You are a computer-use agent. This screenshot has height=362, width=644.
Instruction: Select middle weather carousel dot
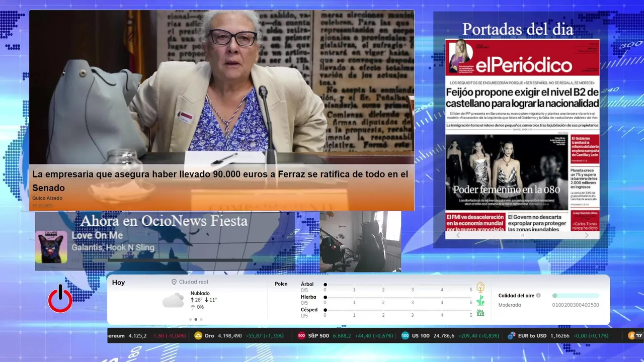(196, 319)
